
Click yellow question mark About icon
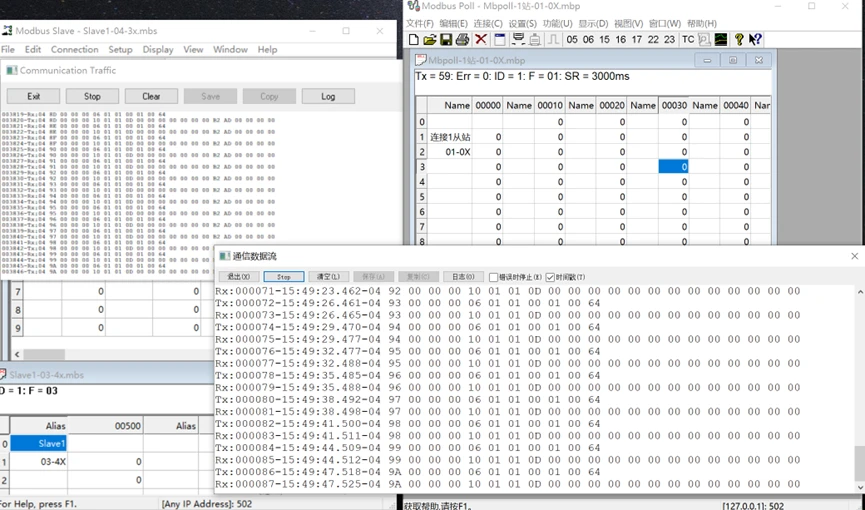(739, 39)
